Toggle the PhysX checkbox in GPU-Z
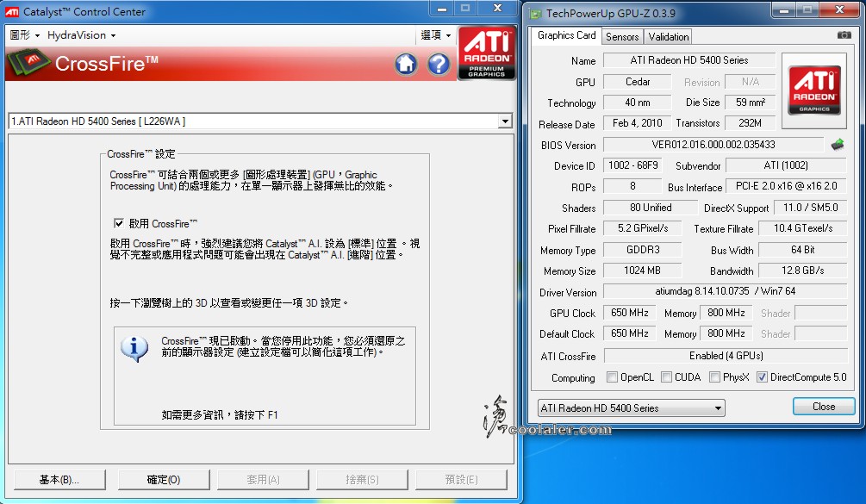 pos(714,377)
